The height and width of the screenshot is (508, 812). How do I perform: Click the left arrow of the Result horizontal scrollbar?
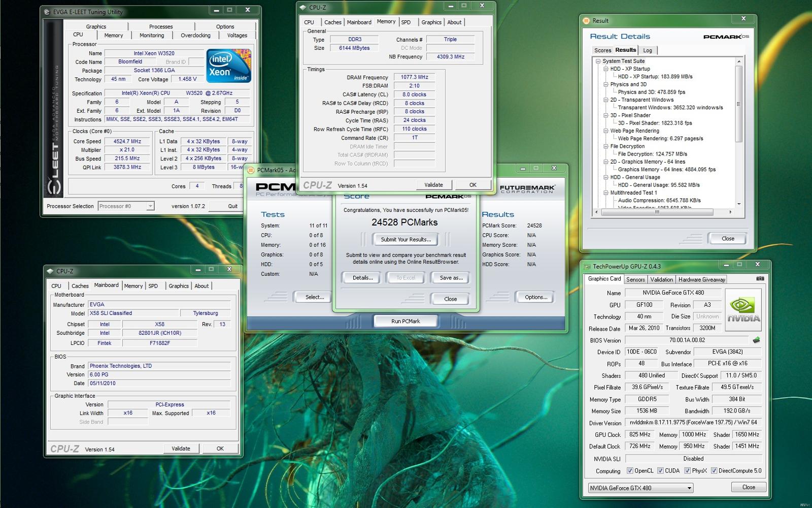tap(597, 212)
